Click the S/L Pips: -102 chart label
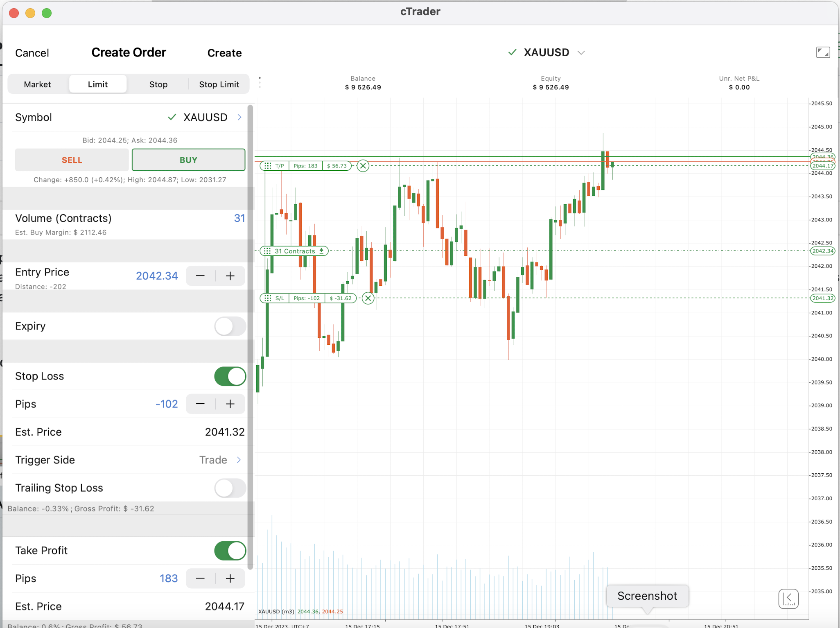 point(307,298)
